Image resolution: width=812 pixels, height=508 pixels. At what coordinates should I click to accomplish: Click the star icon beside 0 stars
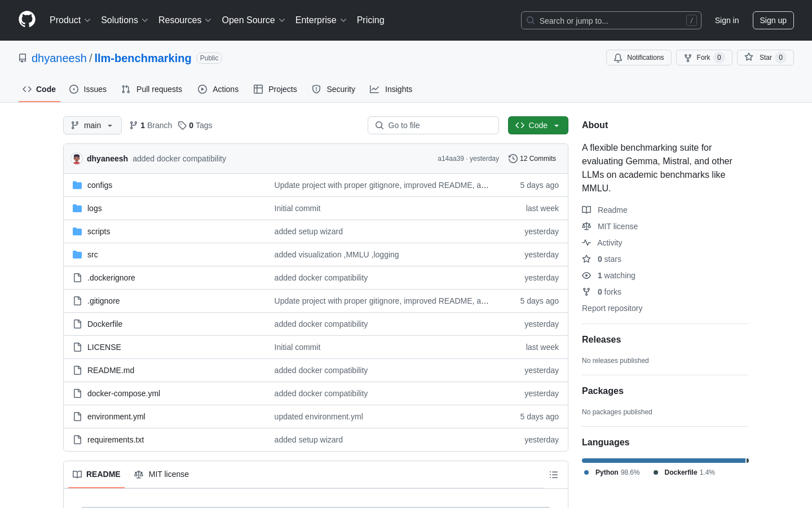(586, 259)
